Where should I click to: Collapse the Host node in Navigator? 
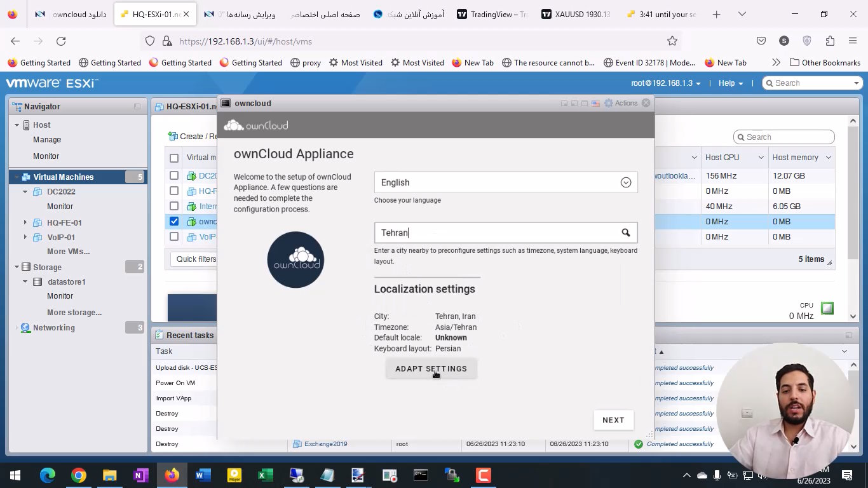point(17,125)
